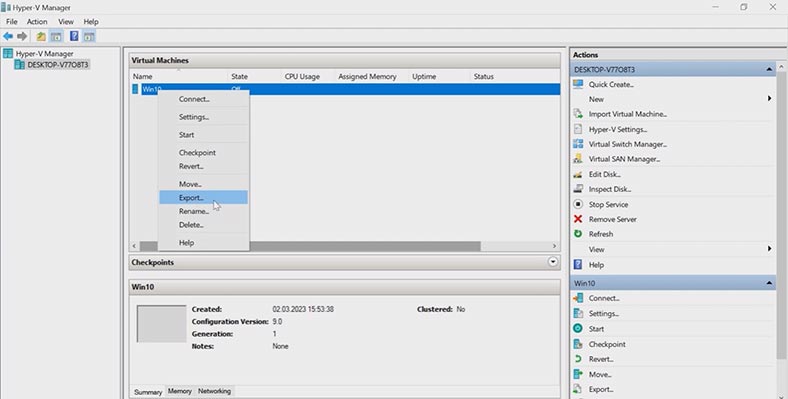788x399 pixels.
Task: Choose Checkpoint in the context menu
Action: (203, 152)
